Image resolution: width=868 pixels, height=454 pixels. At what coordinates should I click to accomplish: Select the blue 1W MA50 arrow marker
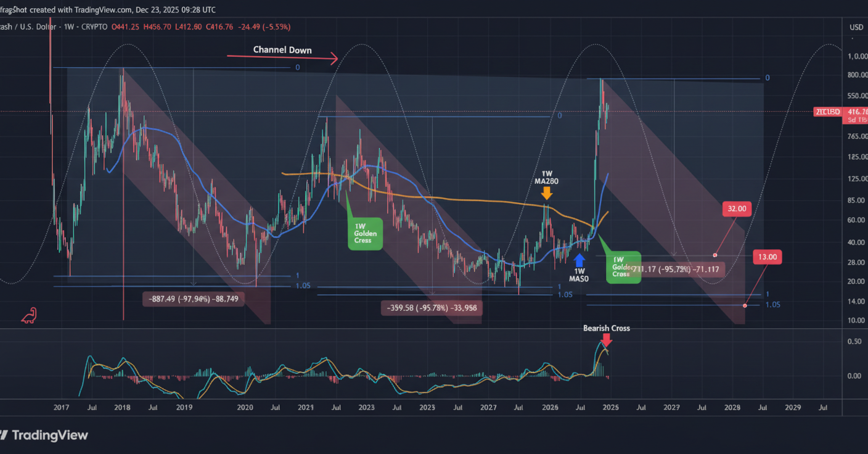tap(579, 259)
